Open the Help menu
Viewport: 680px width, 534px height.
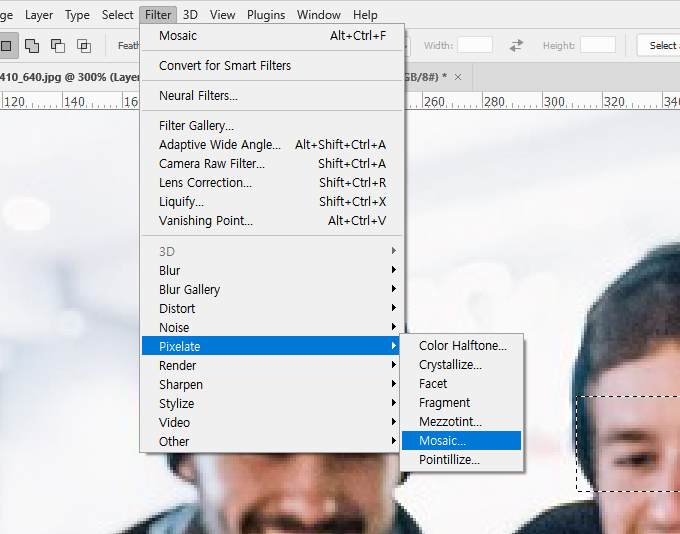(x=365, y=15)
